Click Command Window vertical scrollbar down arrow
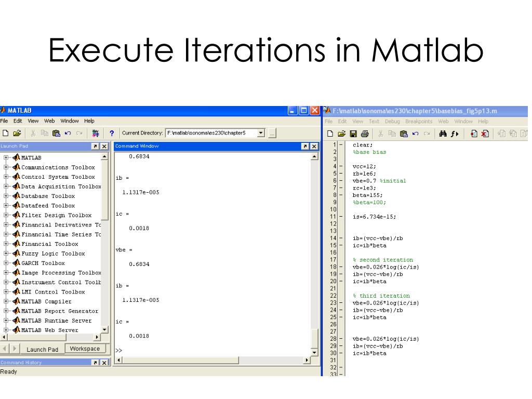 314,353
